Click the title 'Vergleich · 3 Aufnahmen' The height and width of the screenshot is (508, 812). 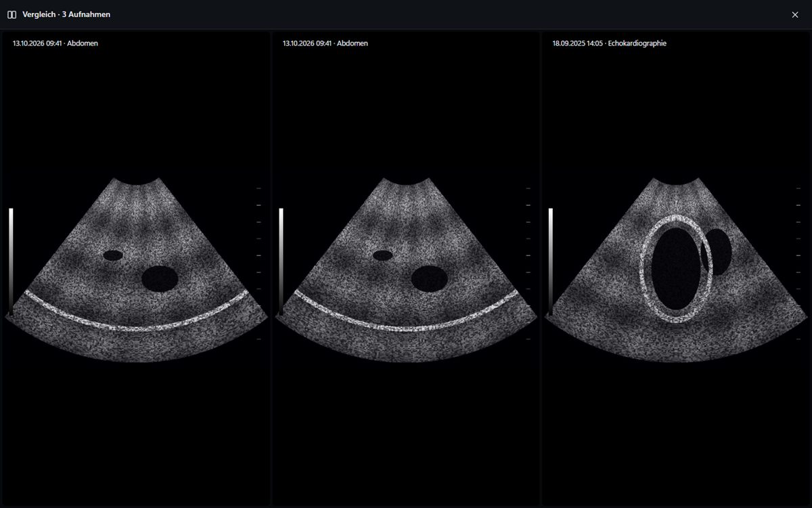[x=66, y=14]
